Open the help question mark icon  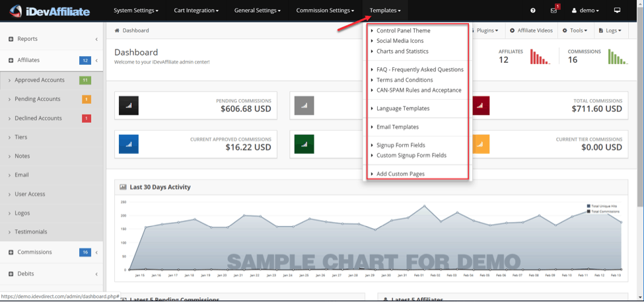(532, 11)
